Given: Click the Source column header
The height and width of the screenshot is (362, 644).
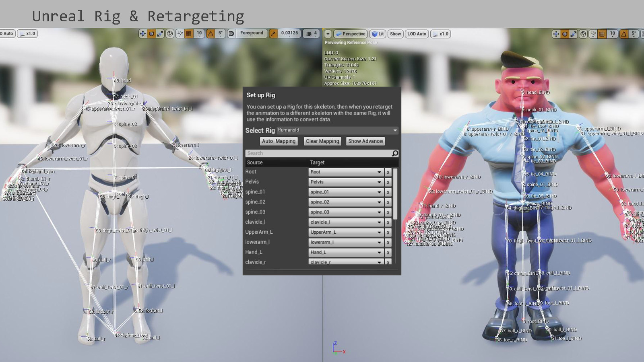Looking at the screenshot, I should click(276, 162).
